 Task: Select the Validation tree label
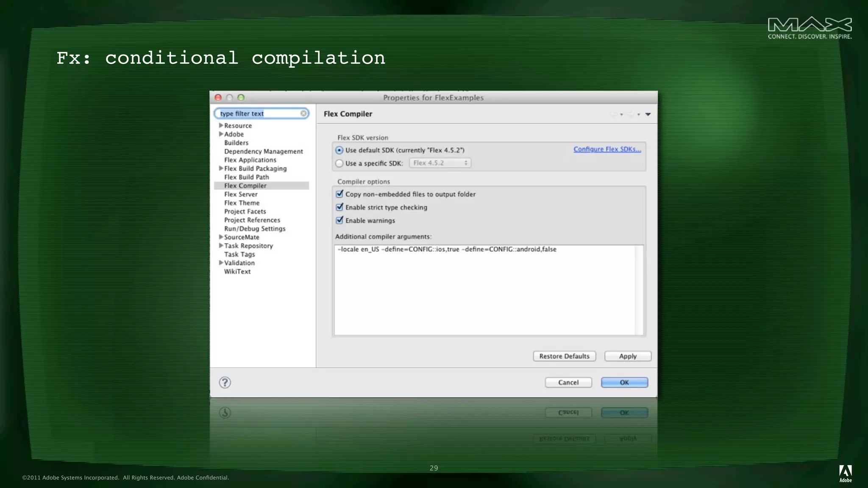click(x=239, y=263)
